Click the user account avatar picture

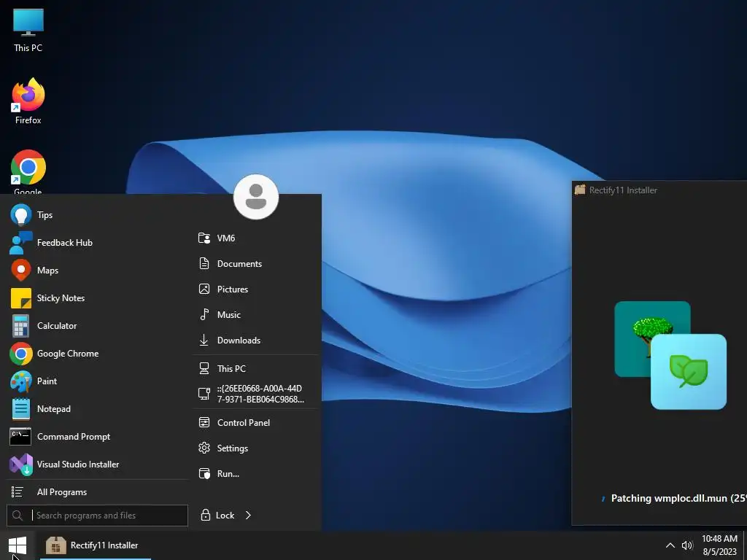tap(256, 197)
